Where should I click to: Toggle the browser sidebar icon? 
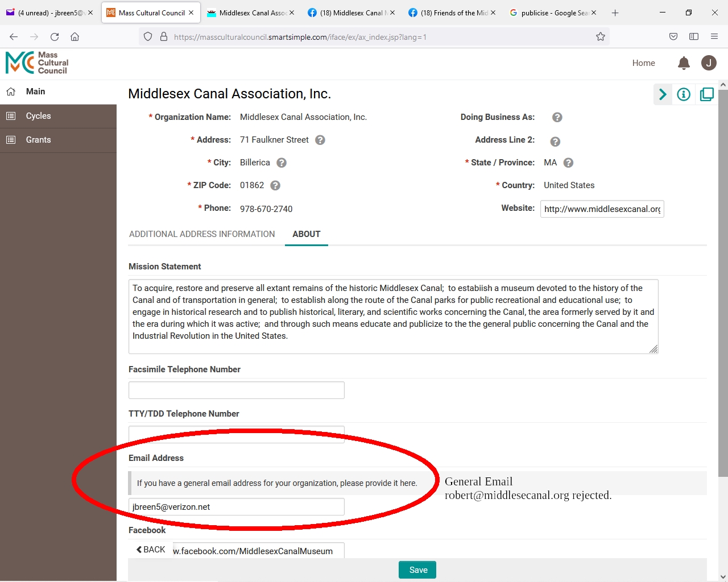694,37
